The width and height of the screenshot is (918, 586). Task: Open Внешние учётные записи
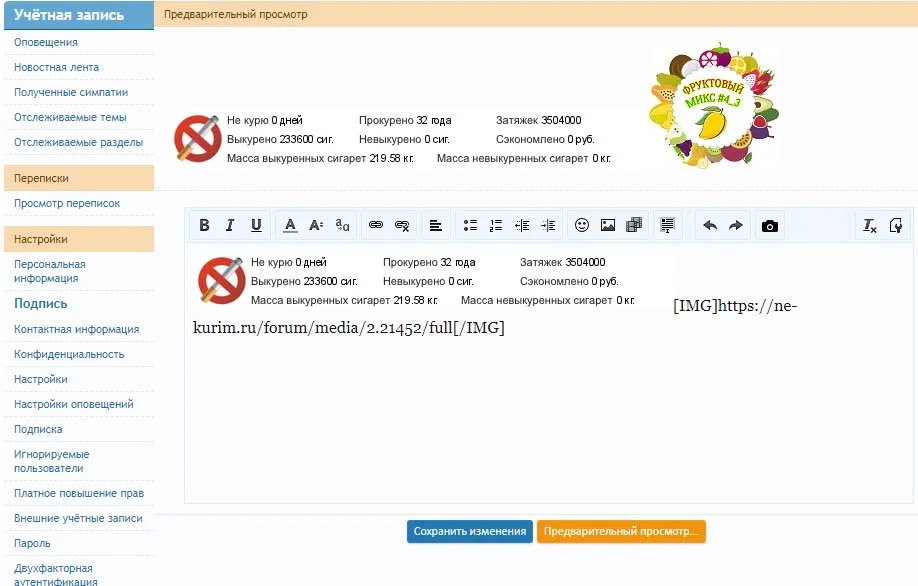click(x=78, y=518)
